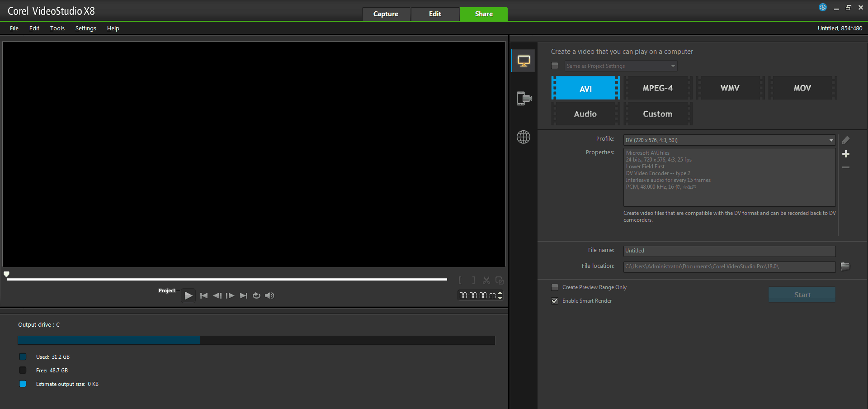This screenshot has width=868, height=409.
Task: Set Mark-in bracket on preview
Action: click(460, 281)
